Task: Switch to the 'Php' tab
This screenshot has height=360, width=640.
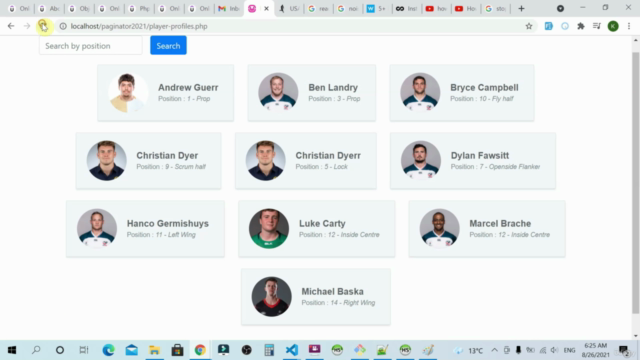Action: 139,9
